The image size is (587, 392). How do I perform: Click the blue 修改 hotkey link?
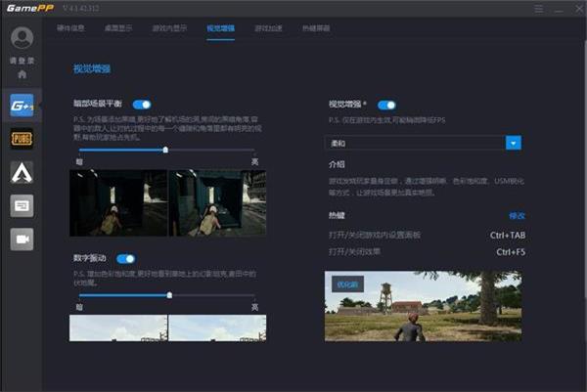click(x=517, y=216)
